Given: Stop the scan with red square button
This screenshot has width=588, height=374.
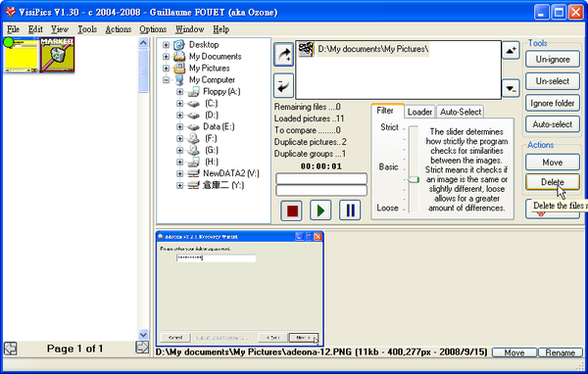Looking at the screenshot, I should 291,210.
